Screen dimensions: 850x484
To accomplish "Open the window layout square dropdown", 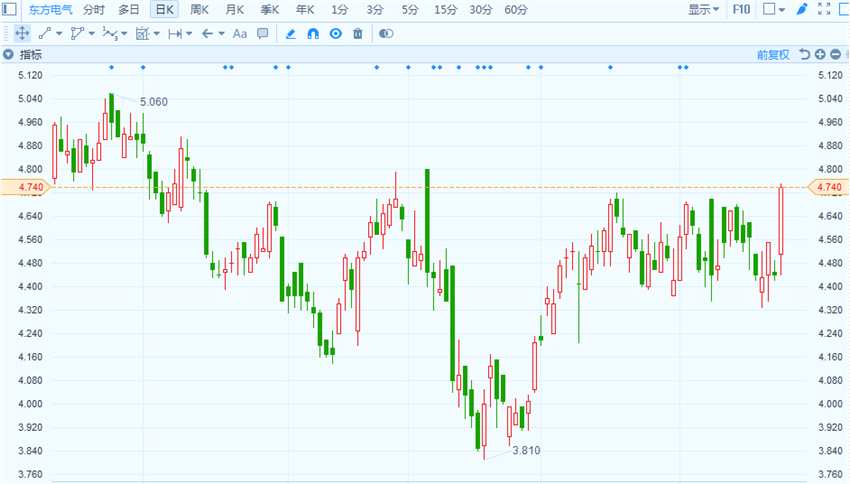I will 774,9.
